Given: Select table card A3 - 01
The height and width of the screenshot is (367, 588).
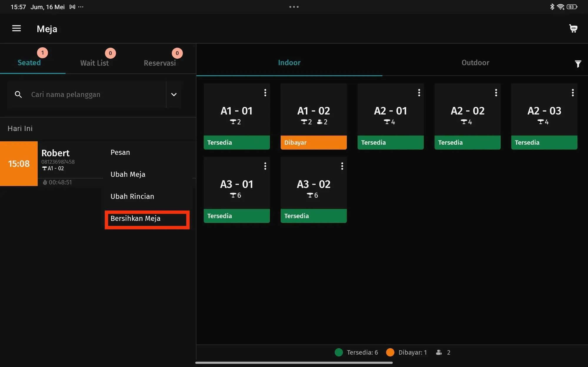Looking at the screenshot, I should [236, 190].
